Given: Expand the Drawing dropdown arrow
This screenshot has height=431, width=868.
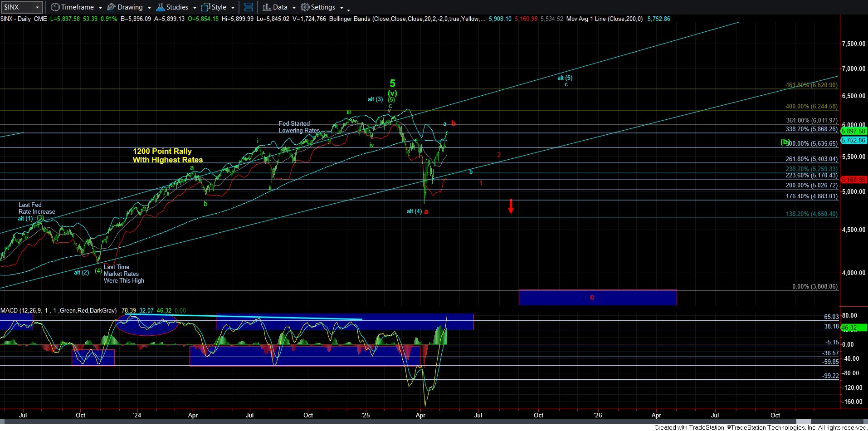Looking at the screenshot, I should pyautogui.click(x=149, y=8).
